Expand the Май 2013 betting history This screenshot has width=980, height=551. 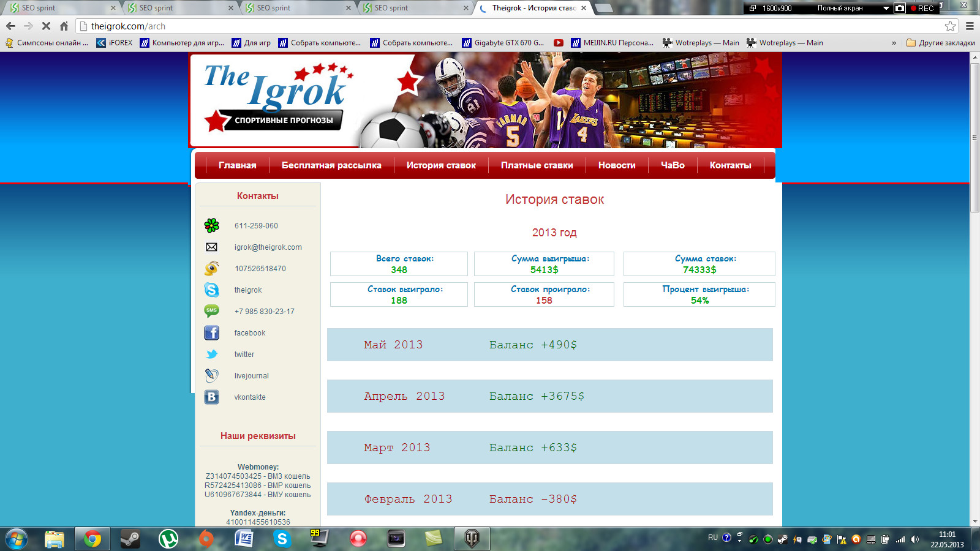point(550,345)
